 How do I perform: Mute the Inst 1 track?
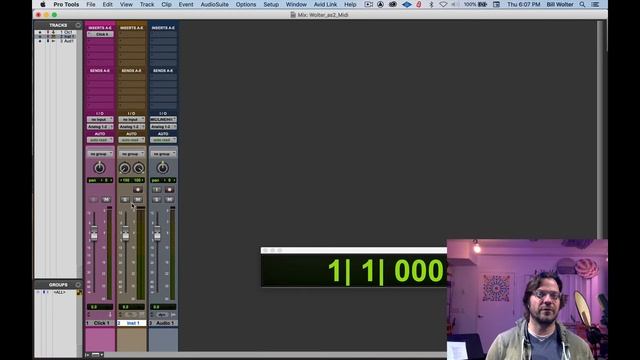(138, 199)
